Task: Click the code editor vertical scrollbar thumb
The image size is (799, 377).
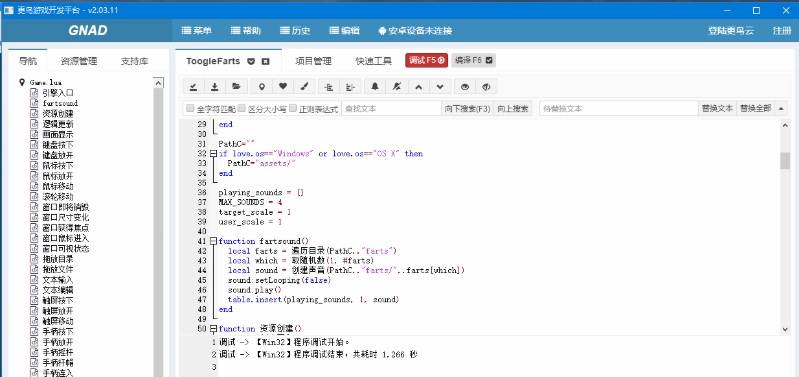Action: pos(785,160)
